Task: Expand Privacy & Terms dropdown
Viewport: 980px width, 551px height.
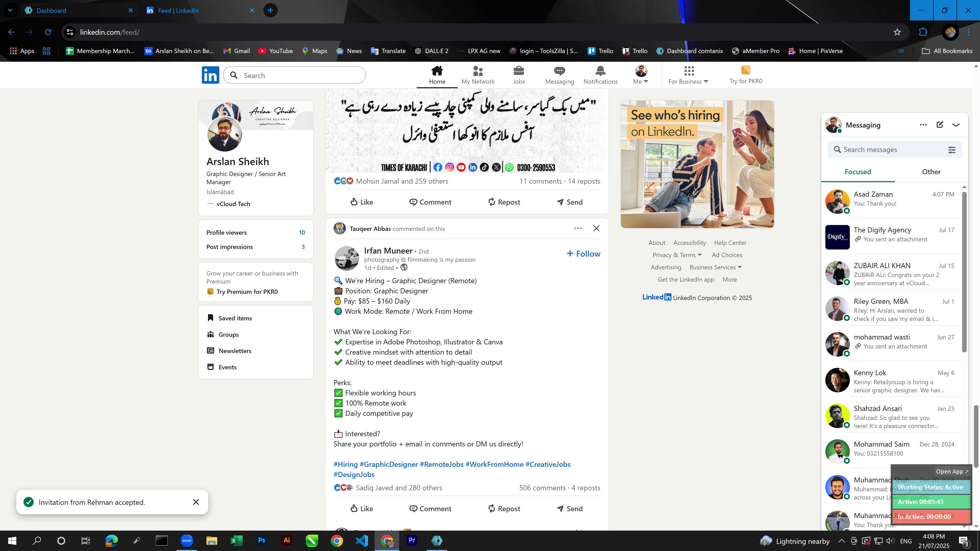Action: (x=677, y=255)
